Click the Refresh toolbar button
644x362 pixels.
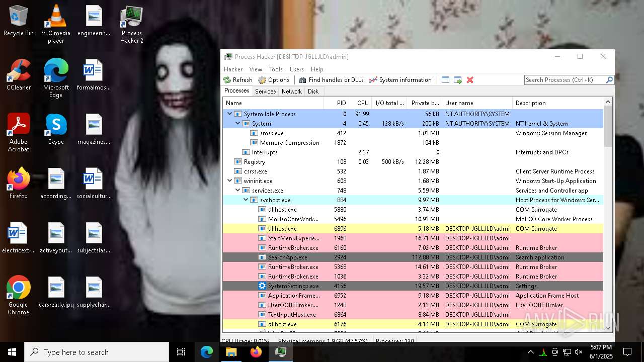point(238,80)
